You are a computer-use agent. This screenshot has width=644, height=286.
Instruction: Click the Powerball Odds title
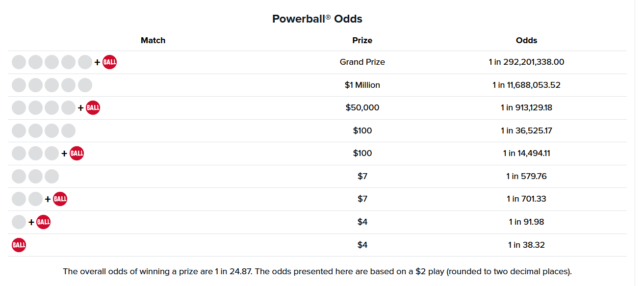(x=317, y=19)
